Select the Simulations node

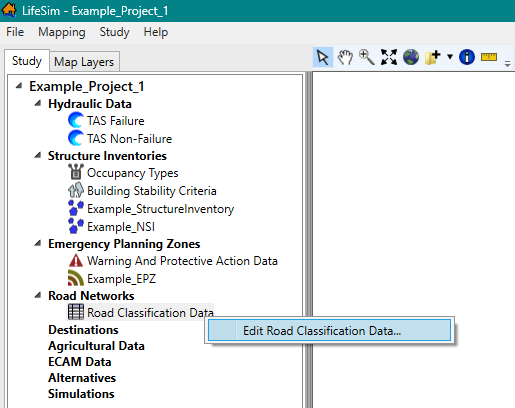(x=81, y=394)
